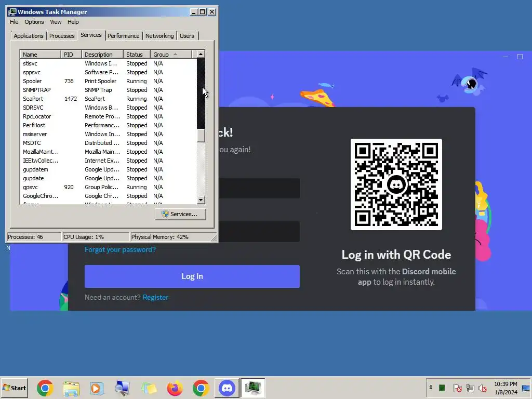Open the File menu in Task Manager
This screenshot has height=399, width=532.
click(14, 22)
